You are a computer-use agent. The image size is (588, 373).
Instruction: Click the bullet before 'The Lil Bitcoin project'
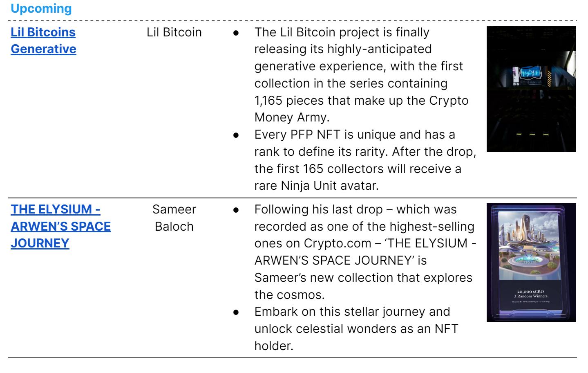tap(236, 33)
